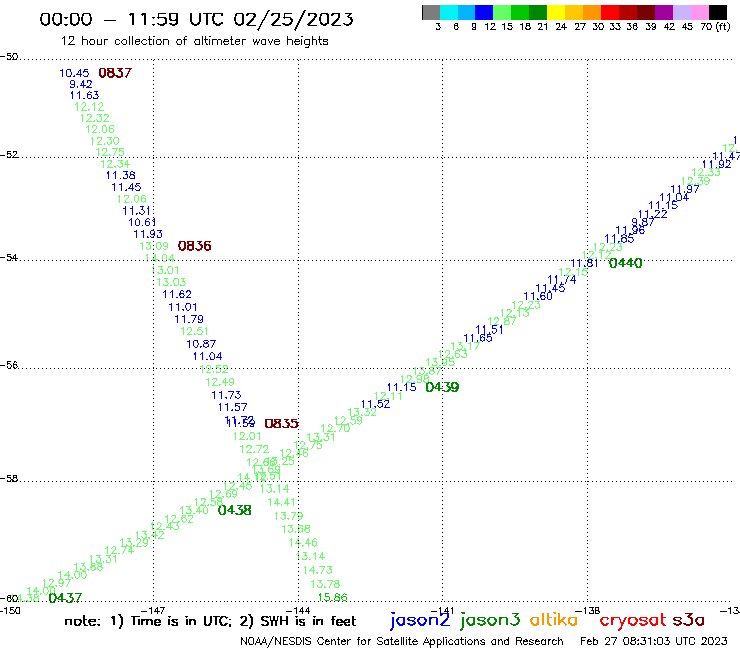
Task: Click the wave height value 13.40
Action: pos(194,510)
